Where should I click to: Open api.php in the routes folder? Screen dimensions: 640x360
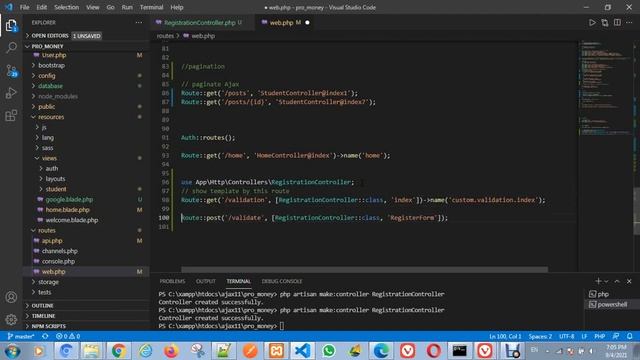point(52,241)
